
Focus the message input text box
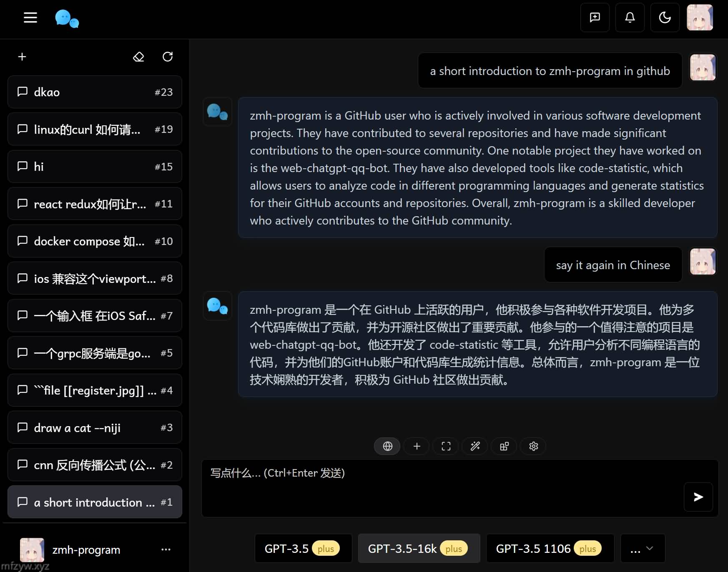click(442, 487)
